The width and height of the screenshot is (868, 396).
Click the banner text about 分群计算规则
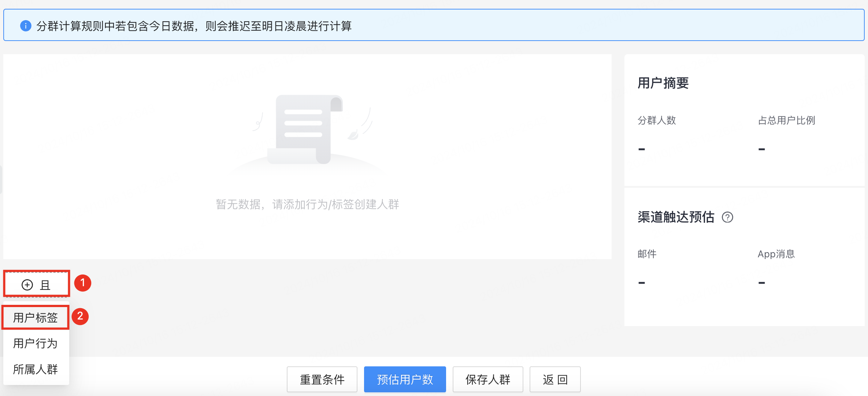[x=194, y=26]
